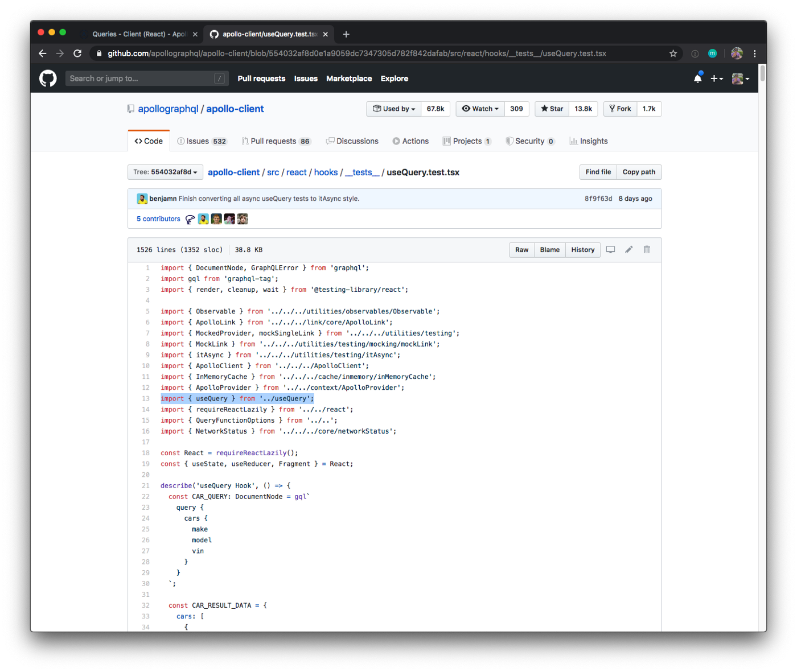This screenshot has height=672, width=797.
Task: Click the 13.8k stargazers count
Action: pos(583,109)
